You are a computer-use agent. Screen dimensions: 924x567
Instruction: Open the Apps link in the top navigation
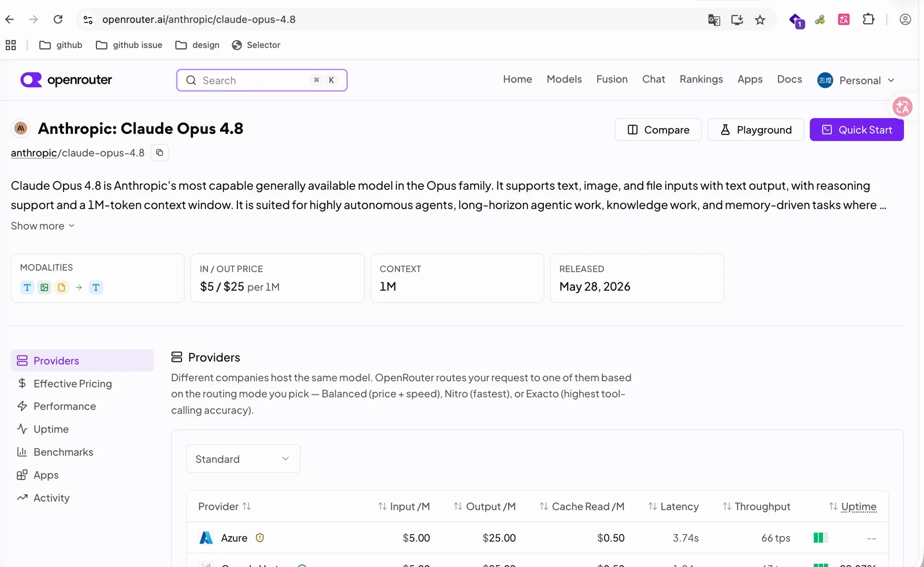(x=750, y=79)
